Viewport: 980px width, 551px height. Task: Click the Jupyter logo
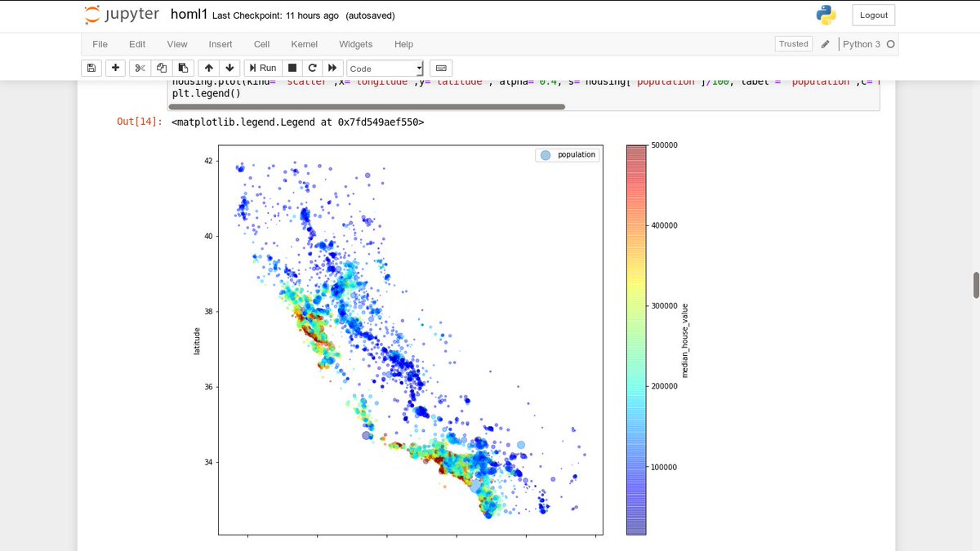pos(122,15)
